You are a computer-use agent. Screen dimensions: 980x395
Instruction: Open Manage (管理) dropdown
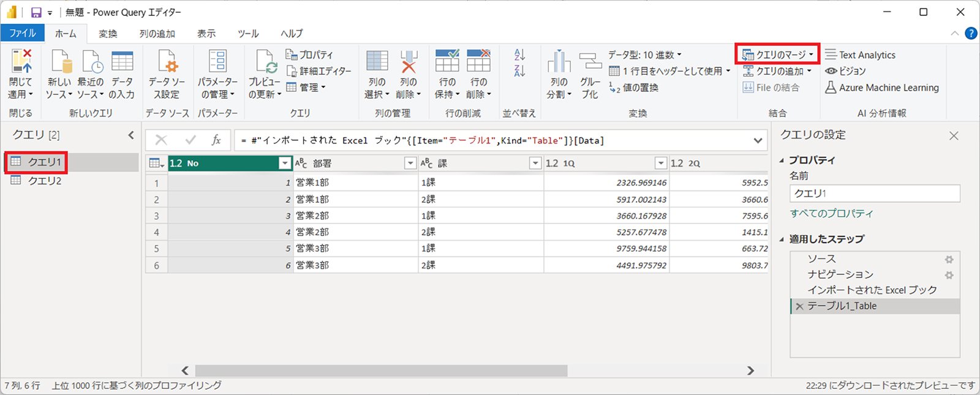tap(306, 88)
